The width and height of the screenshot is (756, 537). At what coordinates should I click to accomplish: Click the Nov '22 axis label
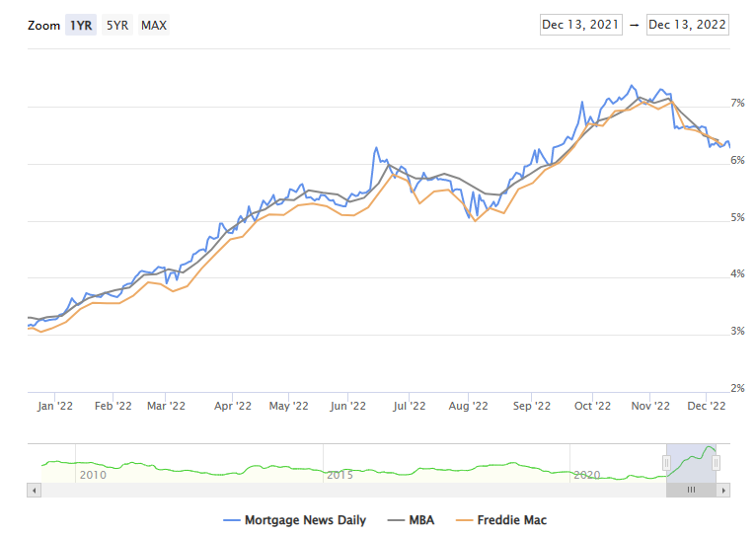[x=650, y=406]
